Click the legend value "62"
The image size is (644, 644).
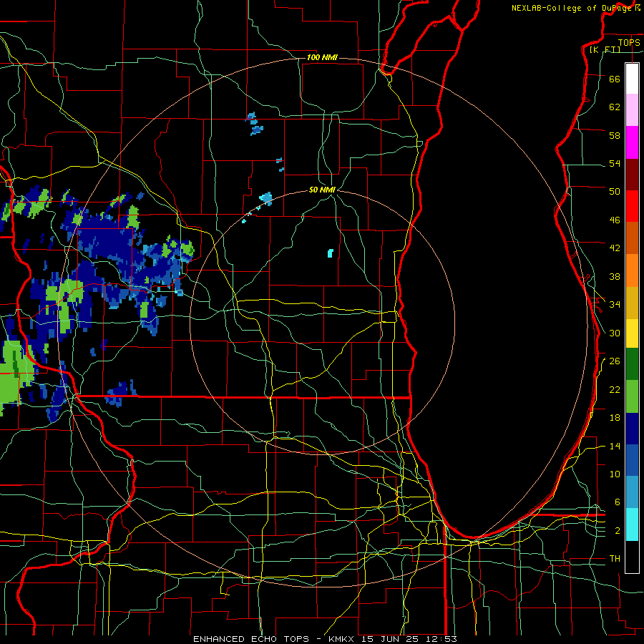(615, 107)
